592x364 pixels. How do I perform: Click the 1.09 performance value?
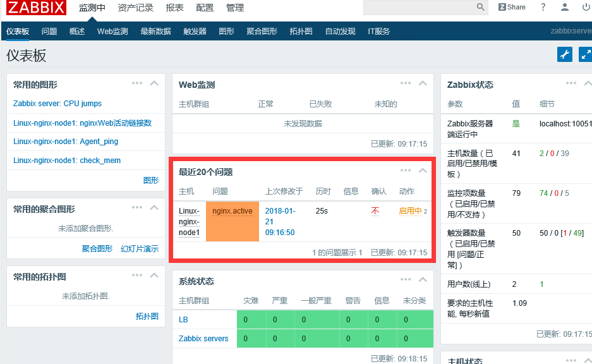click(x=519, y=303)
